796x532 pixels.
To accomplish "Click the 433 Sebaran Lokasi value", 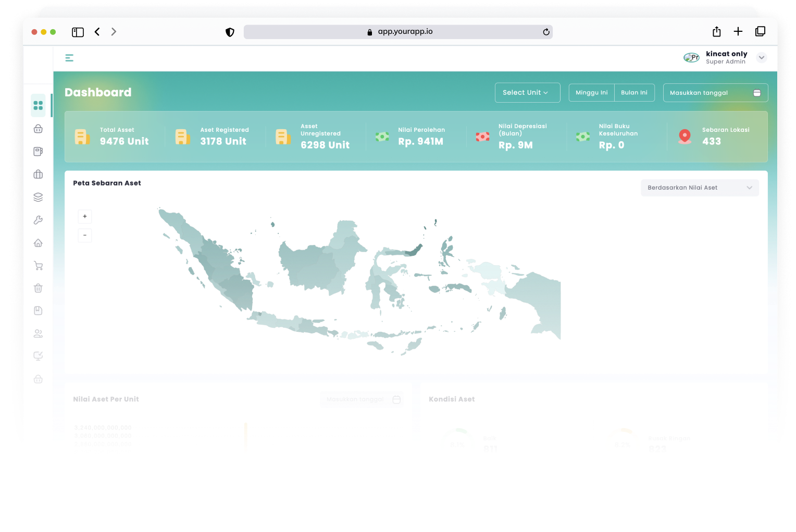I will click(712, 141).
